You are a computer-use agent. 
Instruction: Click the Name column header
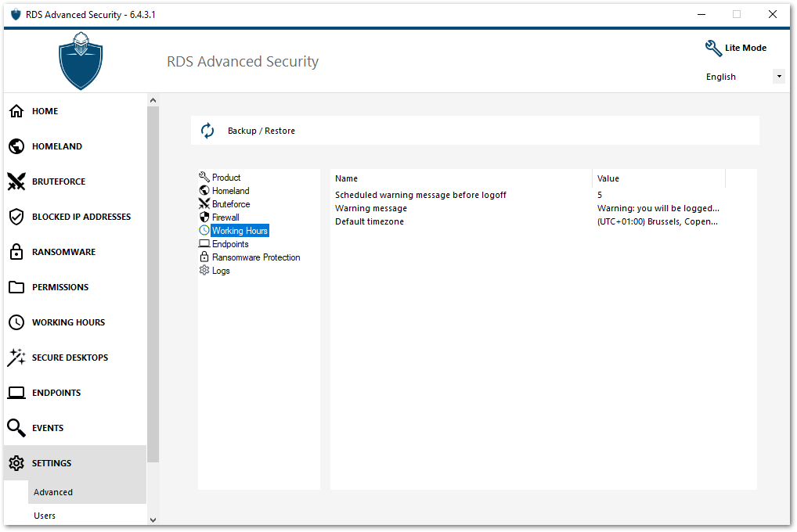click(x=461, y=178)
